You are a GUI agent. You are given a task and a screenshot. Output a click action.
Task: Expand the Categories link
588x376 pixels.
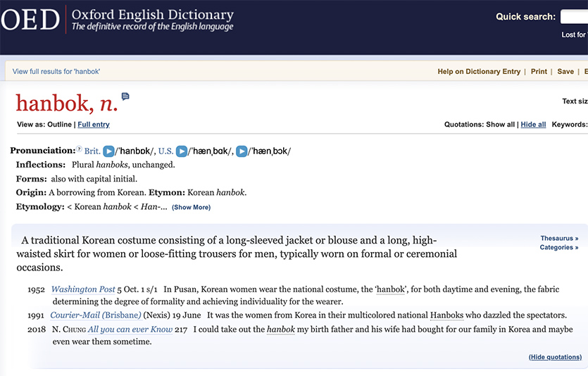pyautogui.click(x=559, y=248)
